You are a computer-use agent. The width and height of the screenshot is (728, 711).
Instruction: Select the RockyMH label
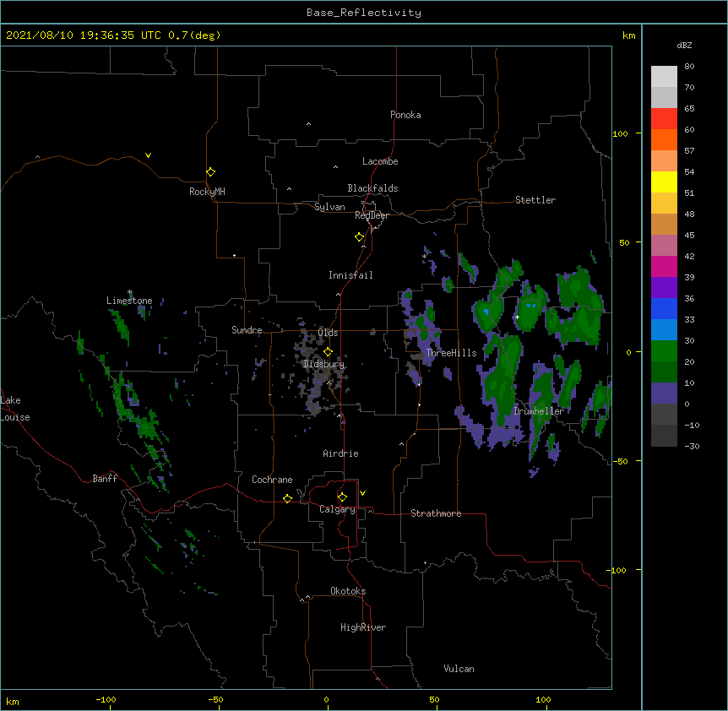click(x=207, y=192)
